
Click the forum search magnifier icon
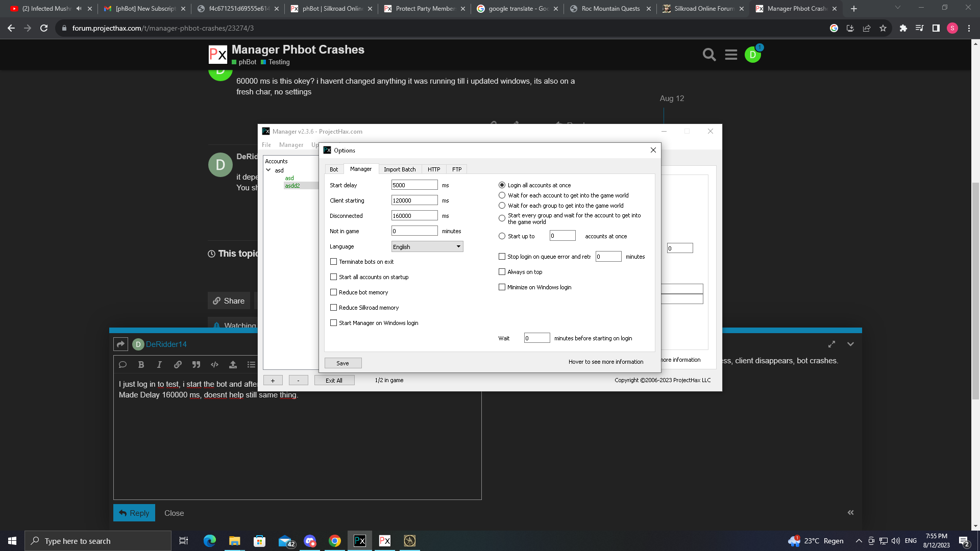[709, 55]
